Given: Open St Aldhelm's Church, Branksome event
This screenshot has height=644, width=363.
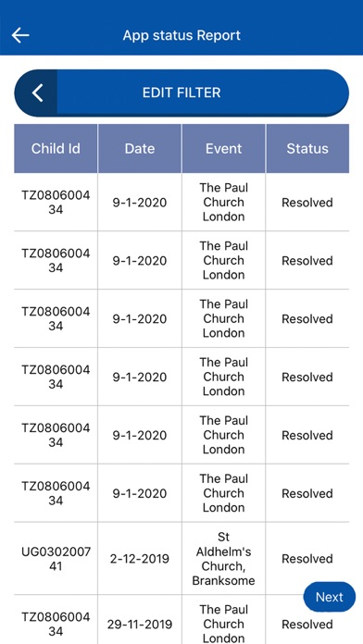Looking at the screenshot, I should 224,559.
